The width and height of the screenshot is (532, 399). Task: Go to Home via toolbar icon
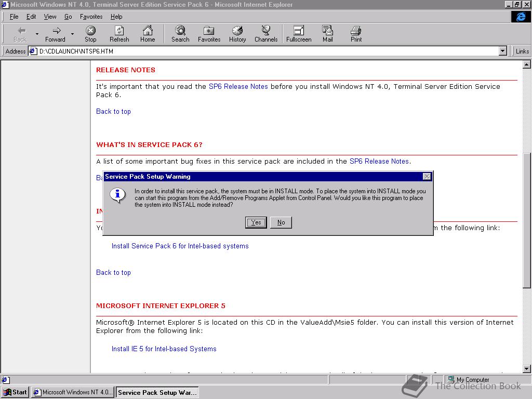click(x=148, y=31)
